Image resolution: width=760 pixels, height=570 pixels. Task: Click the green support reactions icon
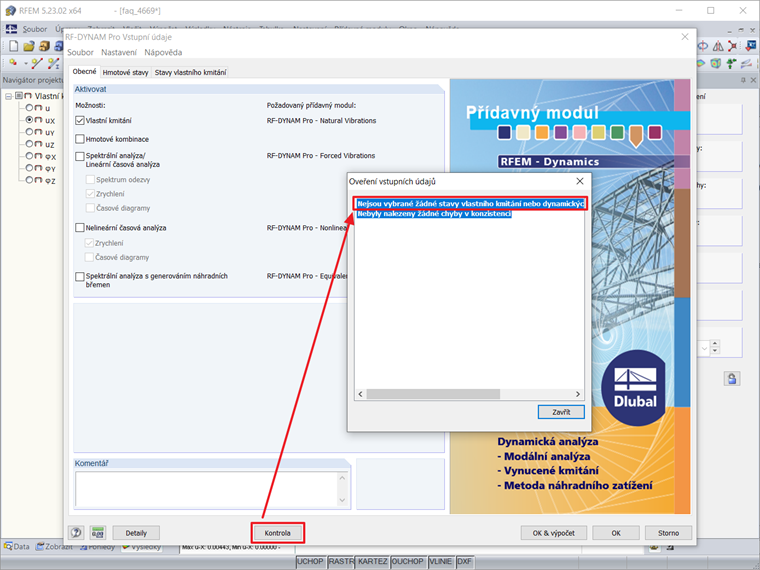(731, 63)
